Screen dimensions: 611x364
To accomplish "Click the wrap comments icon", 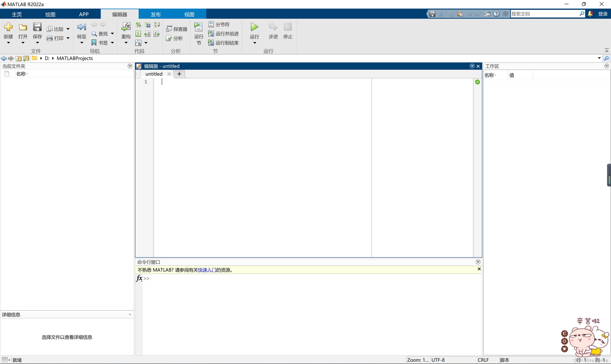I will [x=156, y=24].
